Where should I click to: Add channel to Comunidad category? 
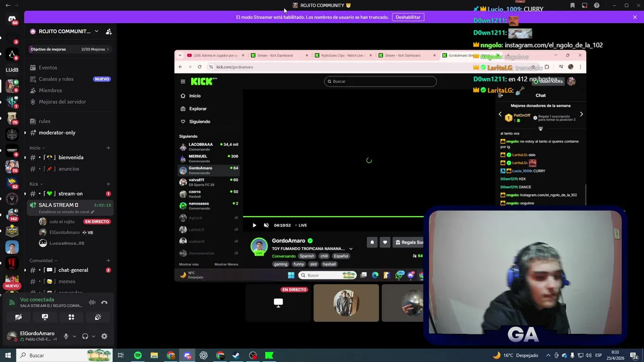pyautogui.click(x=108, y=260)
